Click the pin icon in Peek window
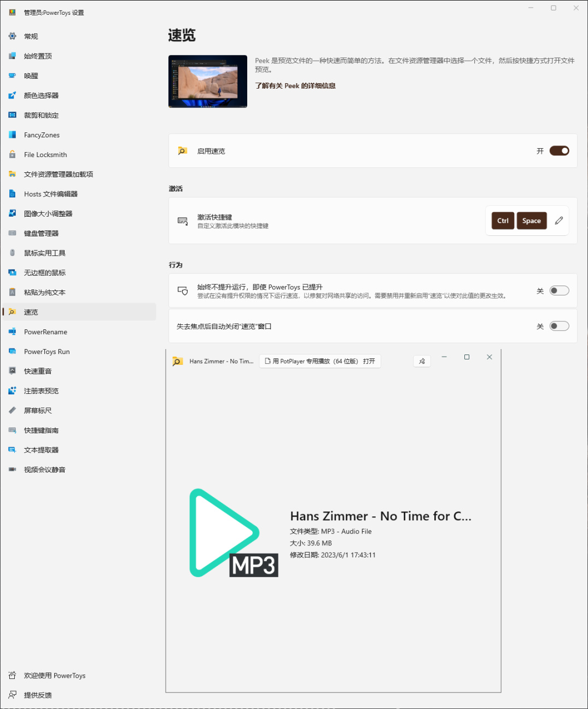The image size is (588, 709). coord(422,361)
